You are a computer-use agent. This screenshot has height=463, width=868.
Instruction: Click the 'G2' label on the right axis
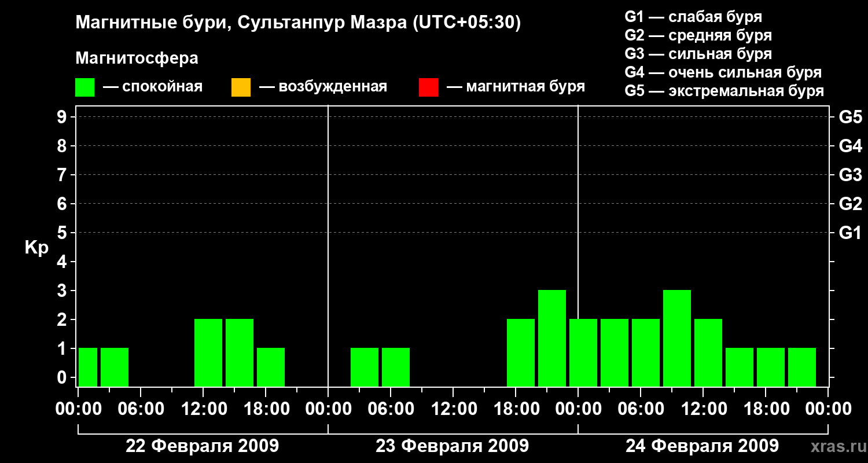tap(851, 204)
